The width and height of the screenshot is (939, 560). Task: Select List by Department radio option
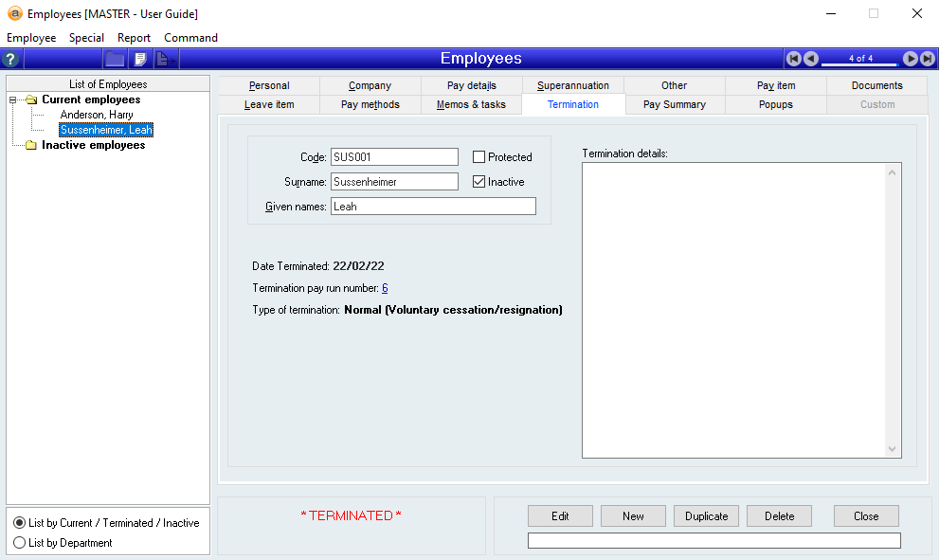click(x=19, y=543)
